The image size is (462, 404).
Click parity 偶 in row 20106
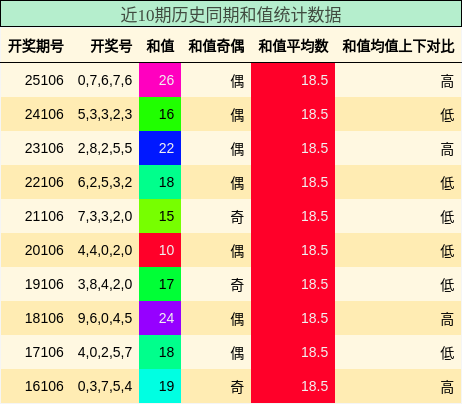click(x=237, y=251)
